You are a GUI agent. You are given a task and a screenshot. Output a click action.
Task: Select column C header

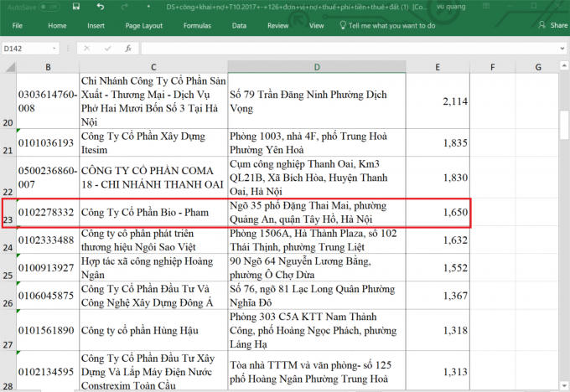pyautogui.click(x=153, y=67)
